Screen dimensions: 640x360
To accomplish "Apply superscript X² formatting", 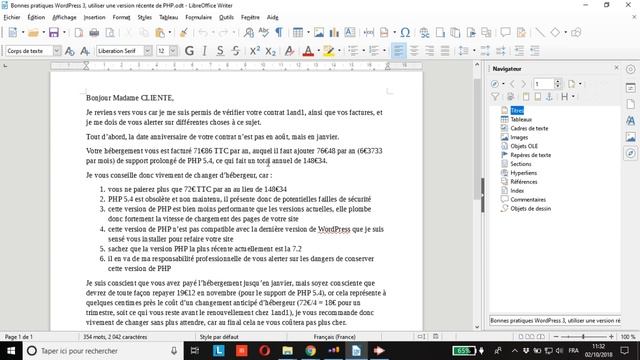I will (x=255, y=51).
